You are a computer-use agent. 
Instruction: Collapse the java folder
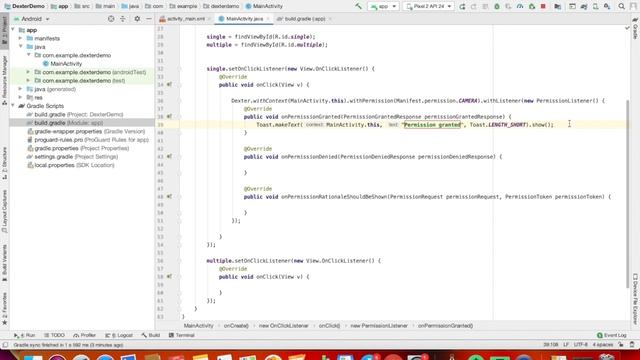[20, 47]
